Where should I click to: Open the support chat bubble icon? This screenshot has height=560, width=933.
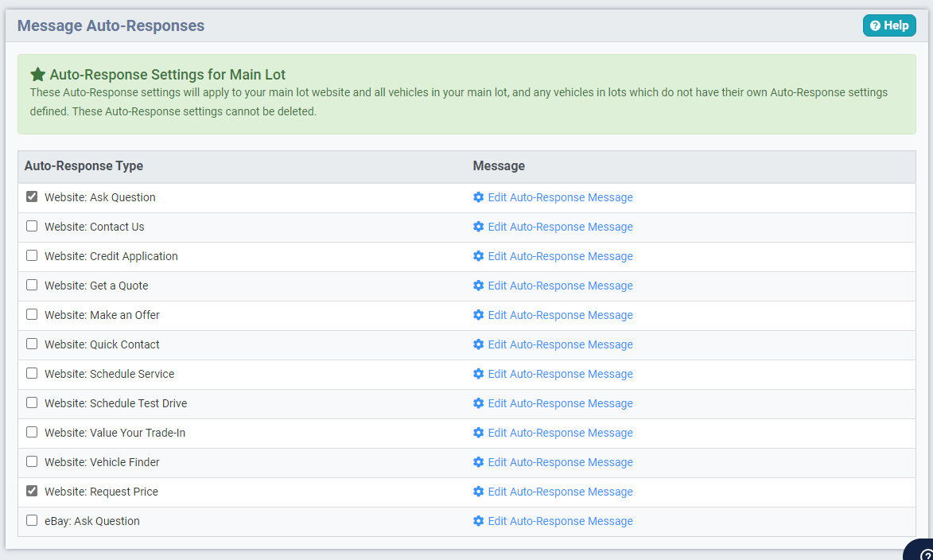coord(920,550)
